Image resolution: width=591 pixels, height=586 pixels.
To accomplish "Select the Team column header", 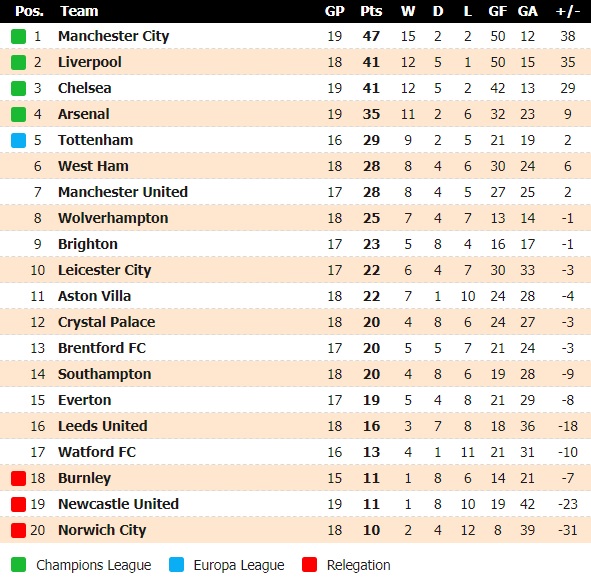I will [x=79, y=11].
